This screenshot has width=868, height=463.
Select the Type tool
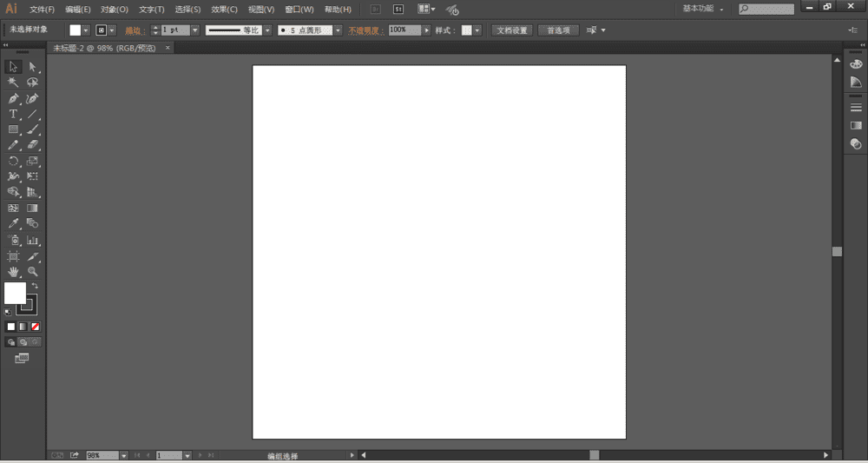click(x=13, y=114)
